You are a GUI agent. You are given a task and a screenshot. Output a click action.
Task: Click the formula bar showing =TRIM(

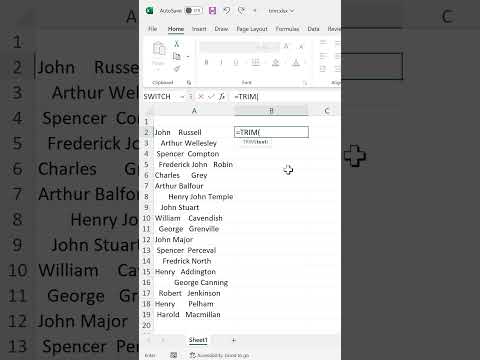pos(287,97)
